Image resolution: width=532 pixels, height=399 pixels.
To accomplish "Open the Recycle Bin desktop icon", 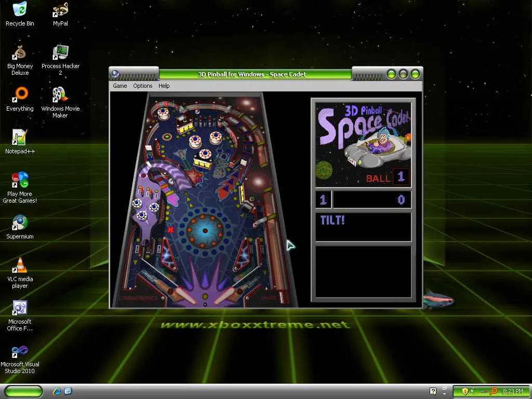I will coord(20,14).
